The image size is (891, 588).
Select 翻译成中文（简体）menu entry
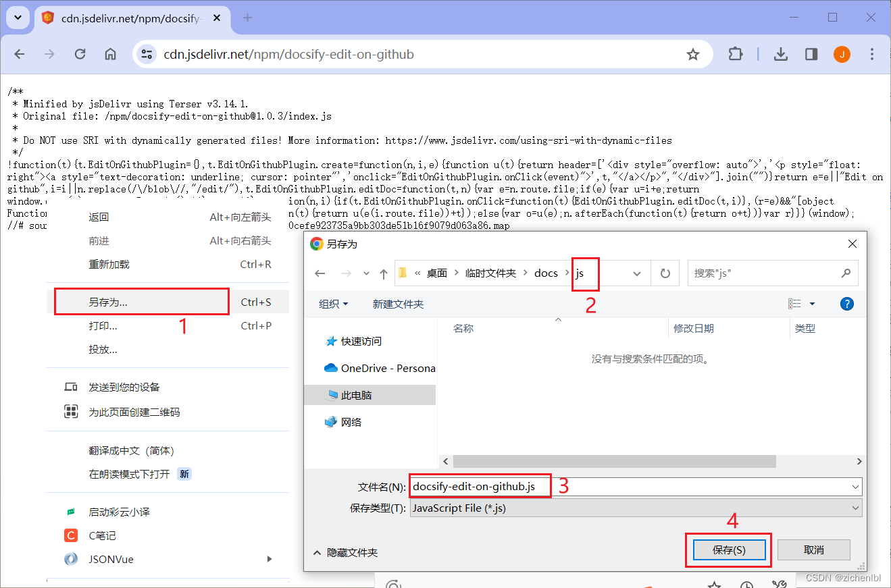point(168,451)
